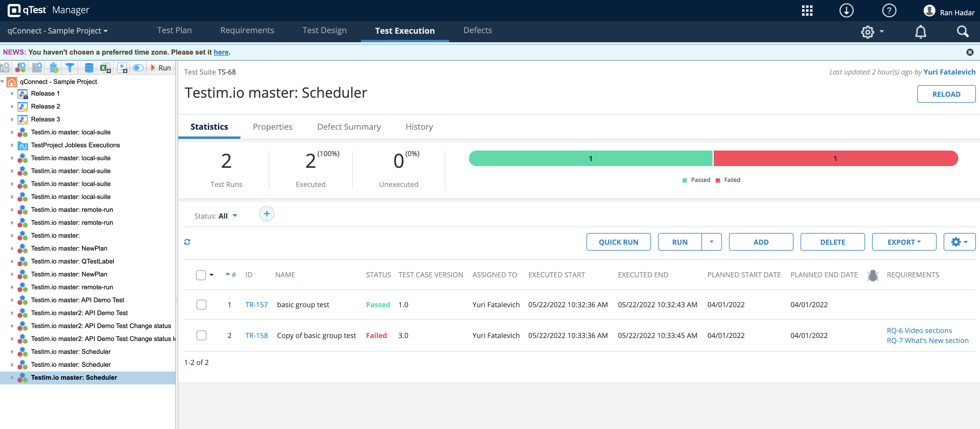Image resolution: width=980 pixels, height=429 pixels.
Task: Click the Excel export icon
Action: [105, 68]
